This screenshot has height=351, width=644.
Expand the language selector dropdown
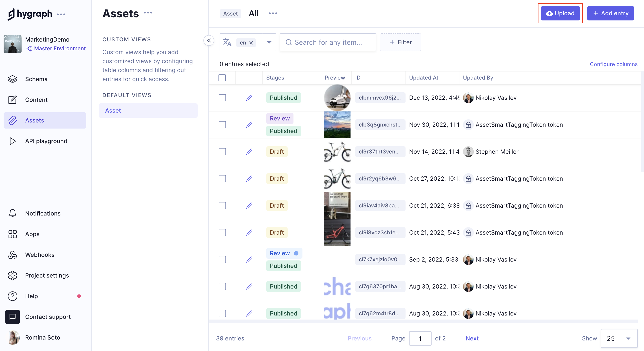coord(269,42)
